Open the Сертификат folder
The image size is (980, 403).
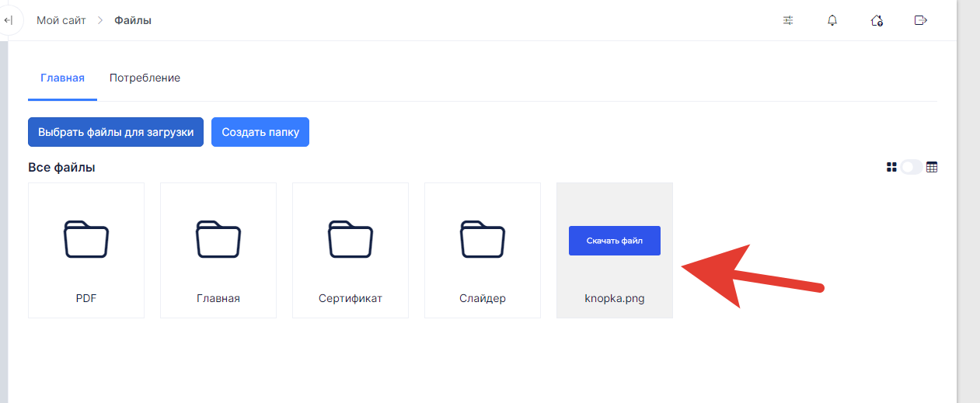point(350,250)
